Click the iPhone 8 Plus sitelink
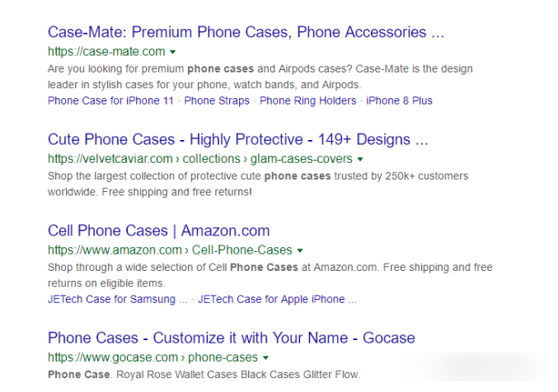Viewport: 558px width, 392px height. coord(399,100)
